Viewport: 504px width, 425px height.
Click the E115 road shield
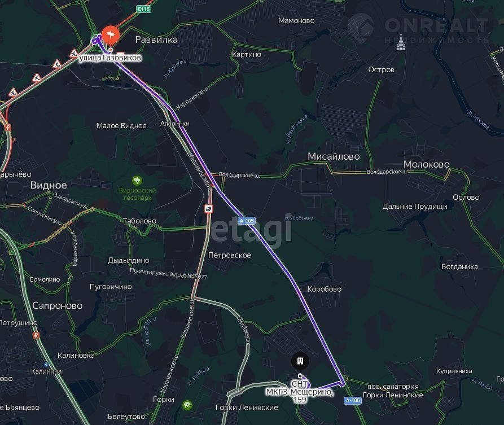[144, 9]
